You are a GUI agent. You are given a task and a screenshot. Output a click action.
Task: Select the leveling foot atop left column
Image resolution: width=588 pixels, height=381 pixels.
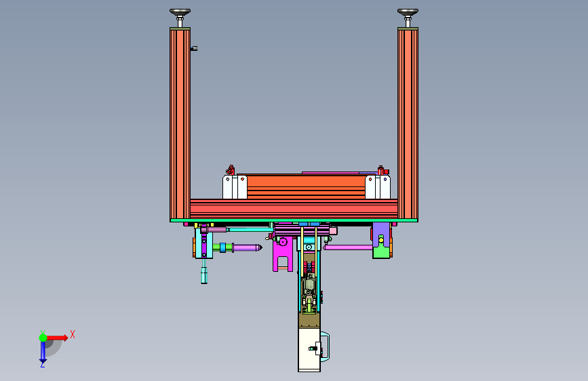[x=180, y=18]
